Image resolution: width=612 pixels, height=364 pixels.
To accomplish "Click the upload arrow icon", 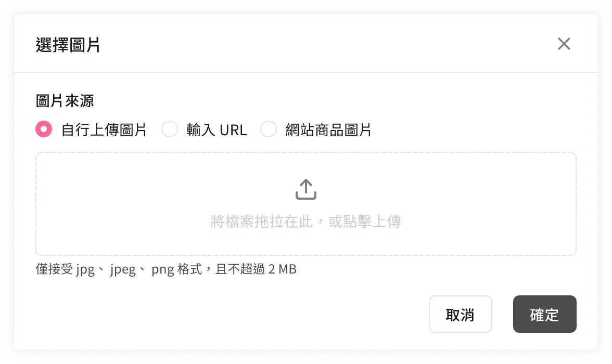I will point(306,189).
